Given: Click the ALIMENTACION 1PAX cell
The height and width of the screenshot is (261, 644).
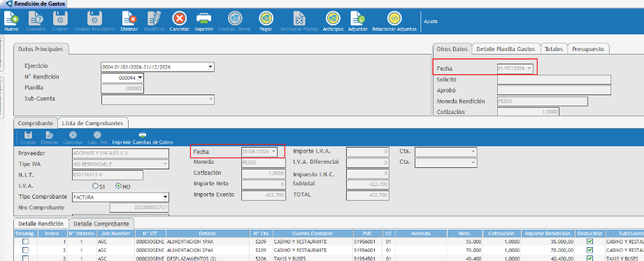Looking at the screenshot, I should (x=208, y=241).
